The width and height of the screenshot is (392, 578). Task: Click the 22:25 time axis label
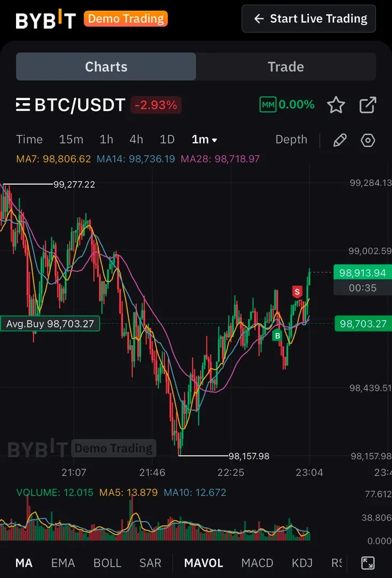(230, 473)
